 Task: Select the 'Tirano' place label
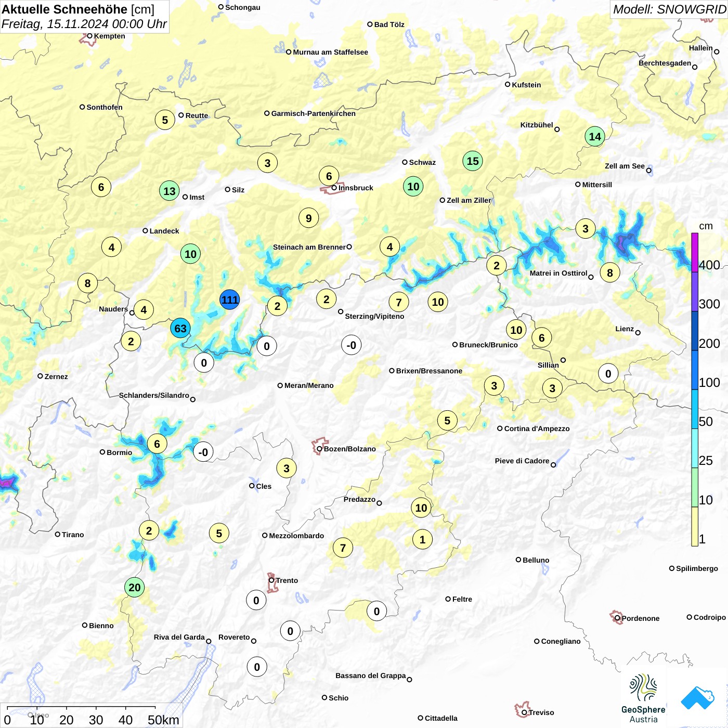(x=73, y=535)
